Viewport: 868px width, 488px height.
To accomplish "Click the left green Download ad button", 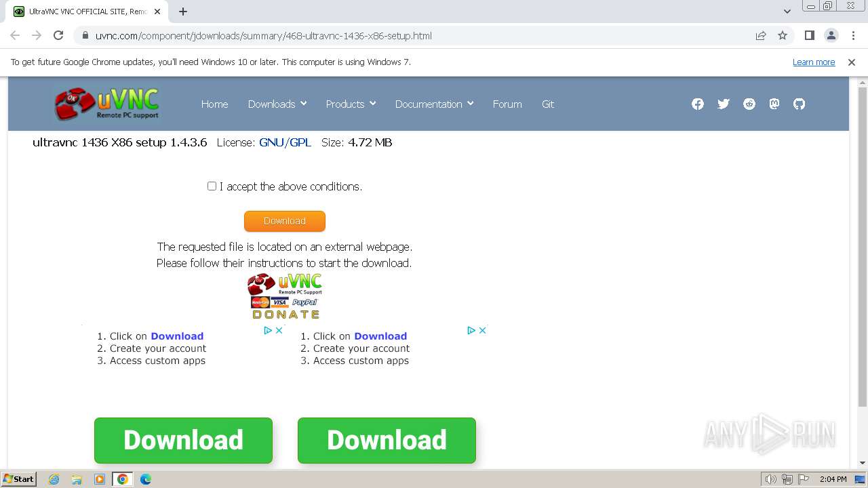I will tap(183, 441).
